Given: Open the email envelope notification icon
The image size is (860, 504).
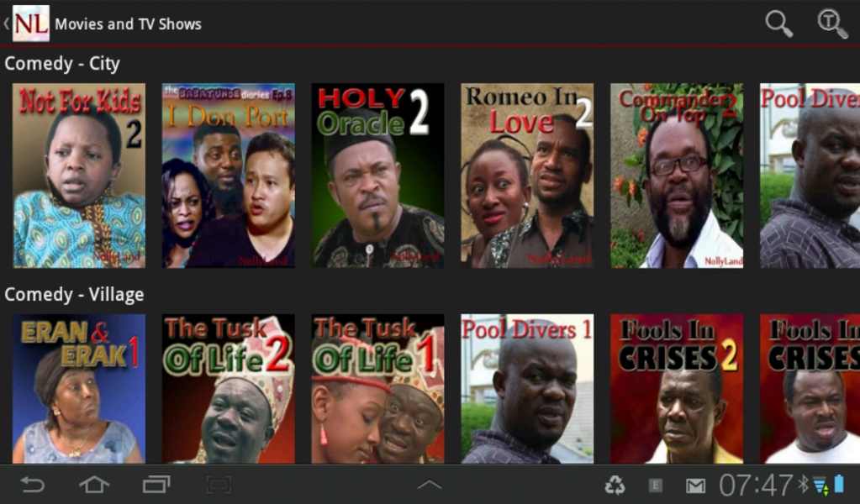Looking at the screenshot, I should click(x=695, y=486).
